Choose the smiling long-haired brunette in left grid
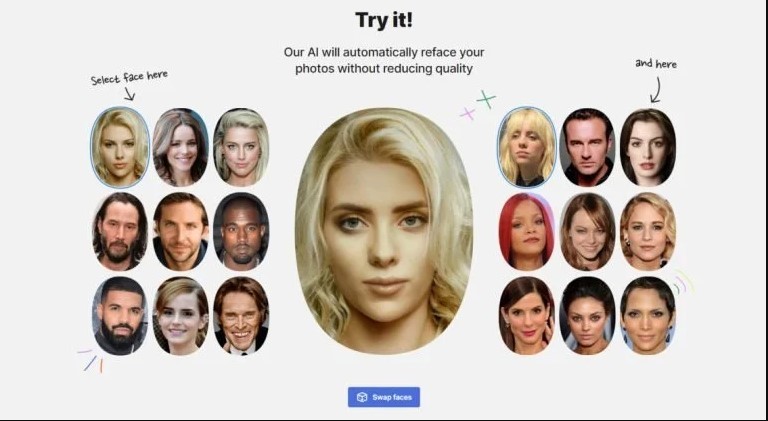The image size is (768, 421). tap(181, 147)
